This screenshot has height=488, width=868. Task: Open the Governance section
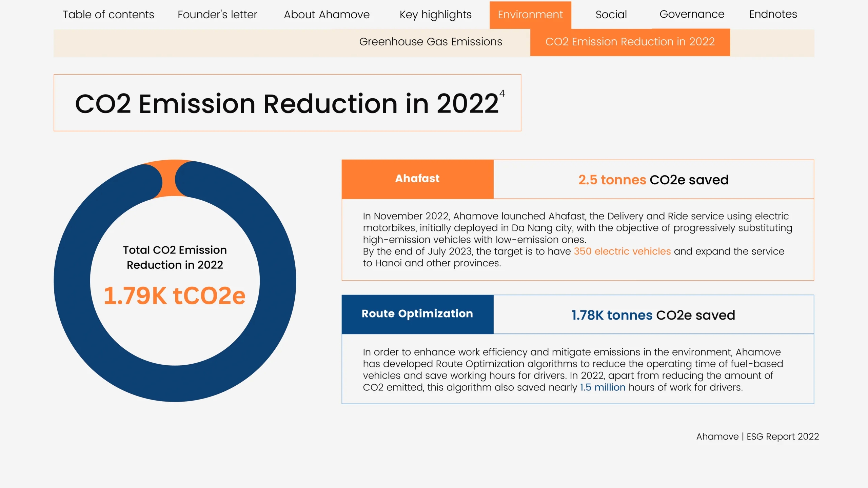point(692,15)
